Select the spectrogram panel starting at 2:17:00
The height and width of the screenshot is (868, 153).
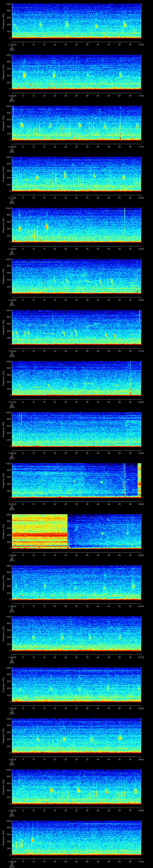77,174
